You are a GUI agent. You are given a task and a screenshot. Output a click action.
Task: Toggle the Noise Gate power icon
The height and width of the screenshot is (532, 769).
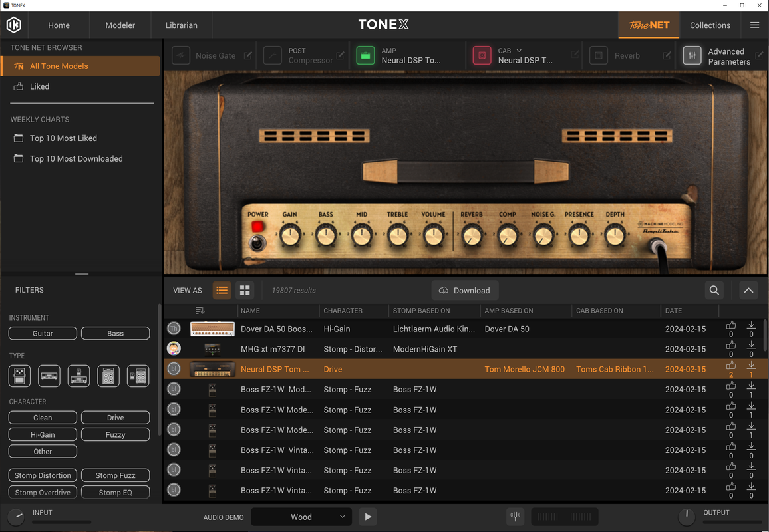click(x=181, y=55)
